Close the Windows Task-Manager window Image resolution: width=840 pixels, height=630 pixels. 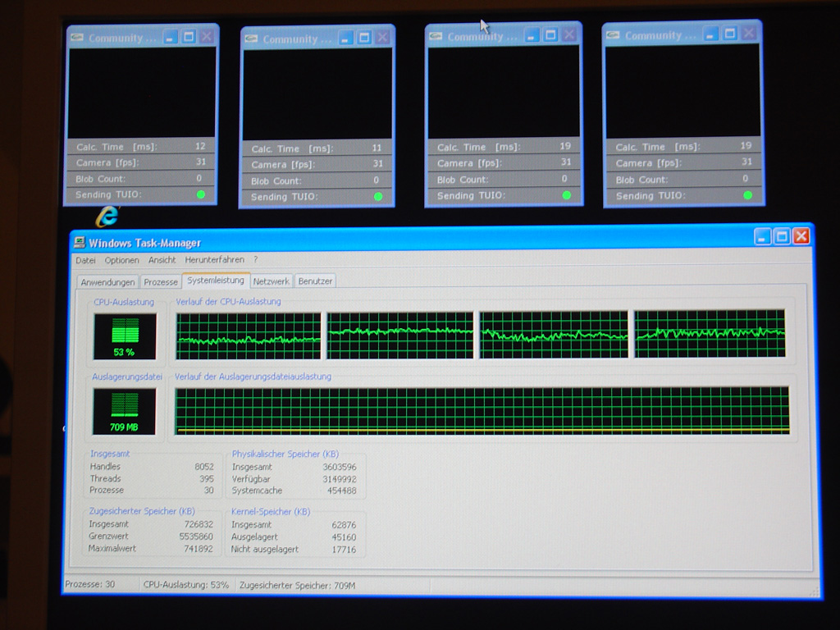coord(801,235)
